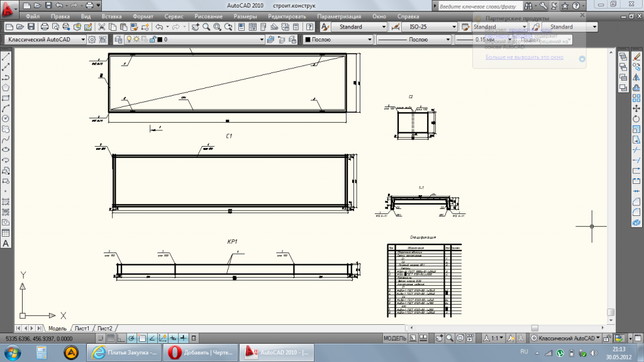Screen dimensions: 644x362
Task: Click the Zoom realtime magnifier icon
Action: click(x=206, y=26)
